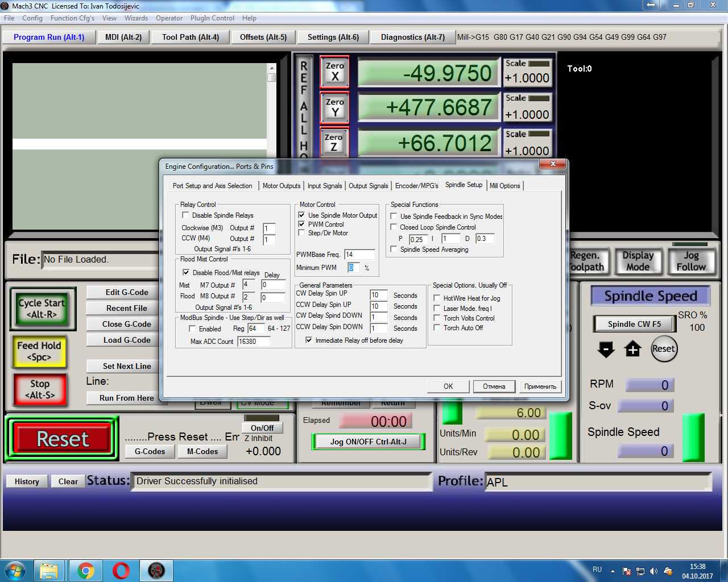This screenshot has width=728, height=582.
Task: Toggle Disable Flood/Mist relays checkbox
Action: point(186,272)
